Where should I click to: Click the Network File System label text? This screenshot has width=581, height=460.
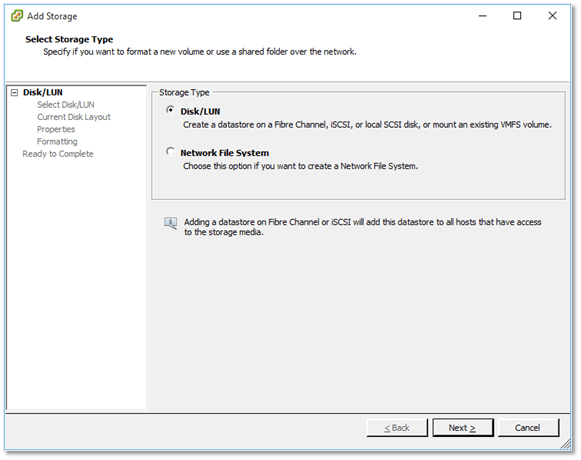click(225, 153)
